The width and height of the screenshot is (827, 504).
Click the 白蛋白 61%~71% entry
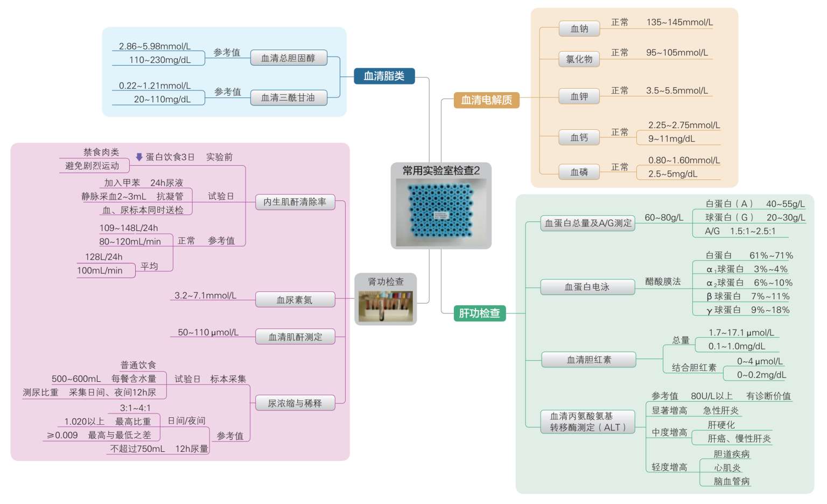(x=749, y=255)
